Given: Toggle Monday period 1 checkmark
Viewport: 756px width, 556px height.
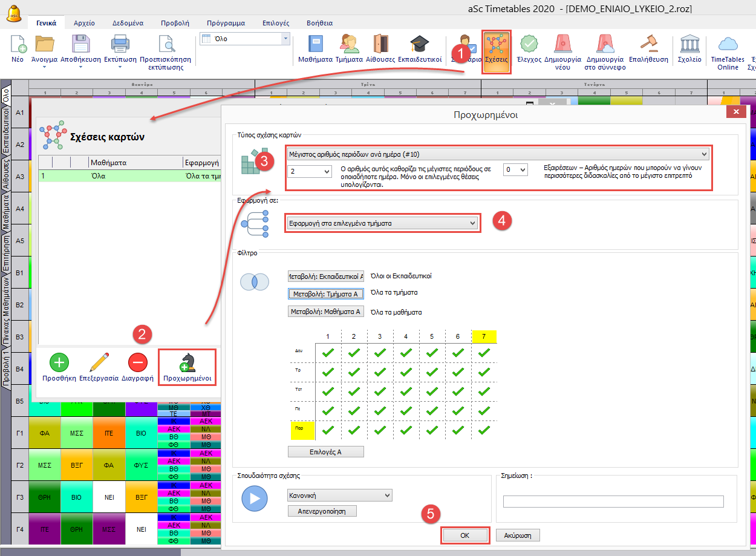Looking at the screenshot, I should 328,352.
